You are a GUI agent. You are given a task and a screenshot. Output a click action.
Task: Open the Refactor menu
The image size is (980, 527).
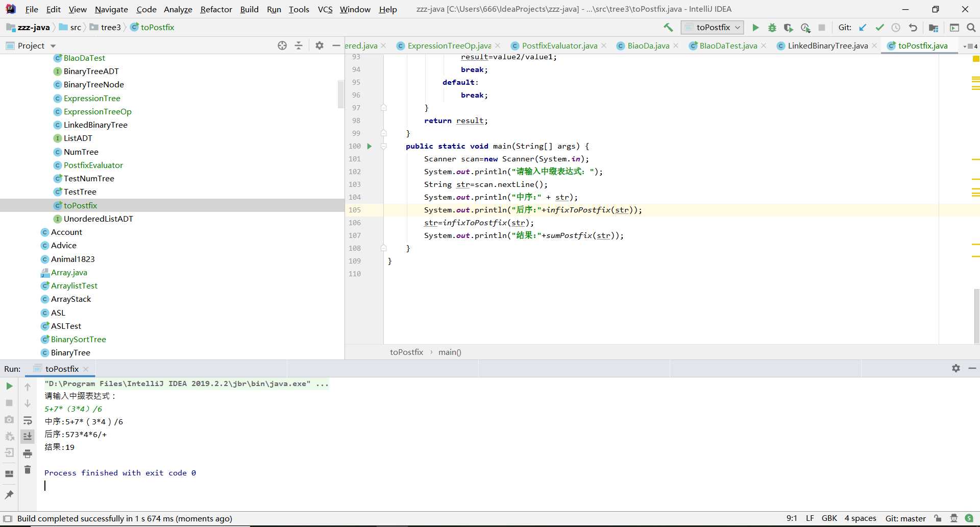coord(216,9)
